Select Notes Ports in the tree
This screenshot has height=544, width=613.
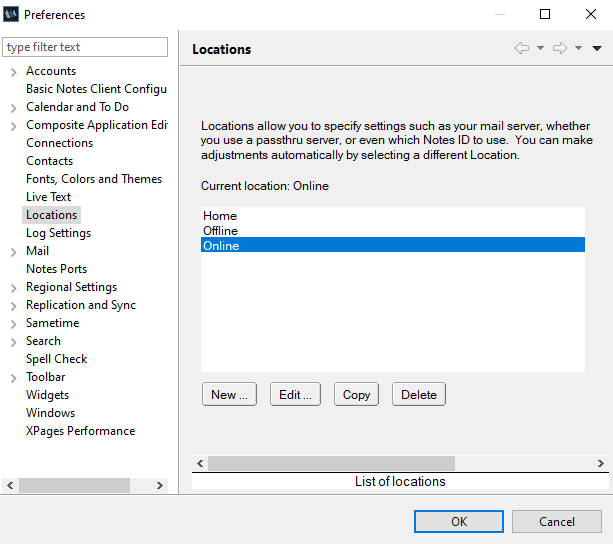point(56,269)
